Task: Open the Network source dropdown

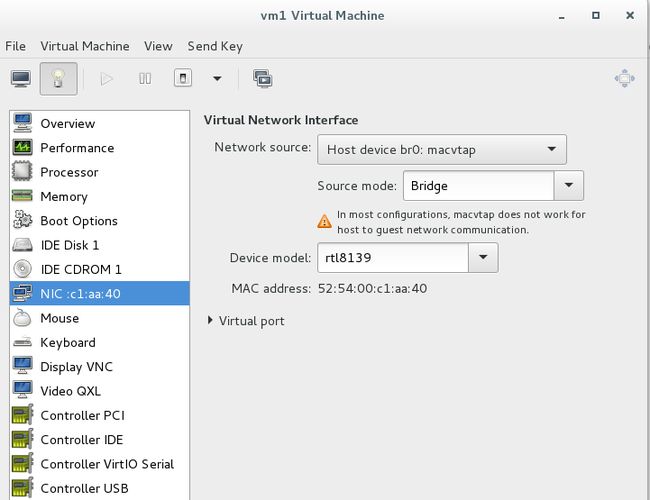Action: pos(442,149)
